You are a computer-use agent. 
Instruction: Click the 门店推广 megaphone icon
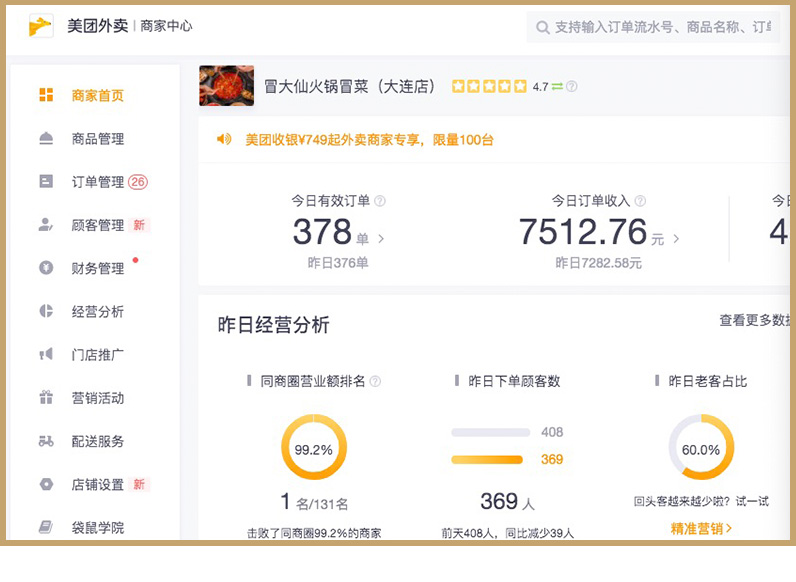coord(46,354)
